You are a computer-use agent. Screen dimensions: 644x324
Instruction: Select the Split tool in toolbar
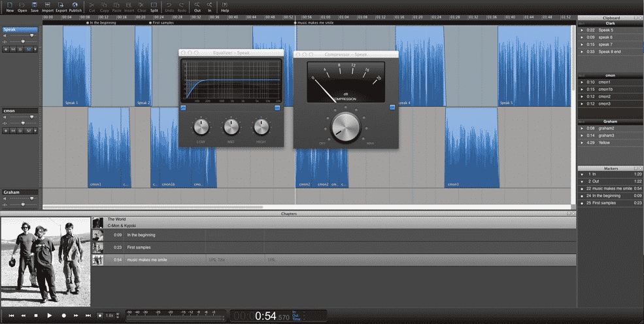click(154, 7)
